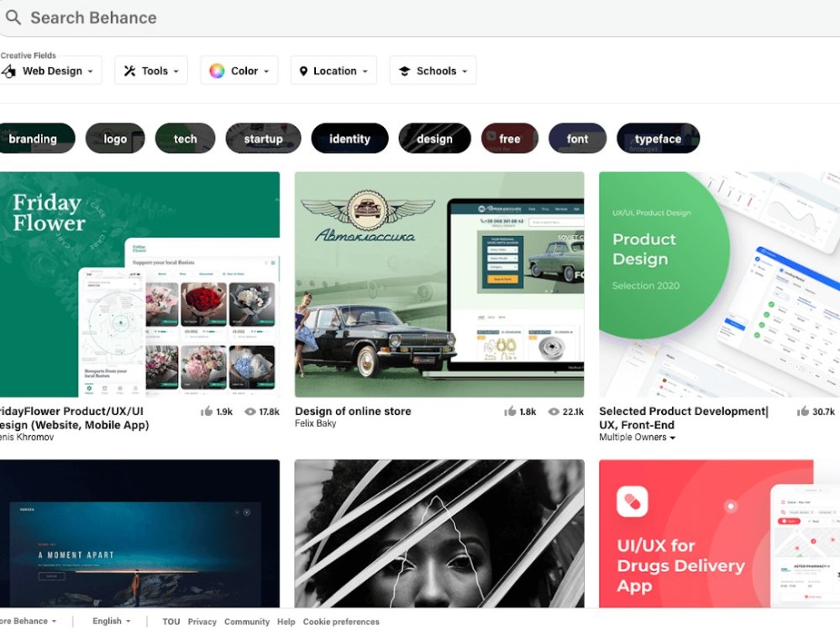Expand the Multiple Owners dropdown
840x630 pixels.
(637, 437)
